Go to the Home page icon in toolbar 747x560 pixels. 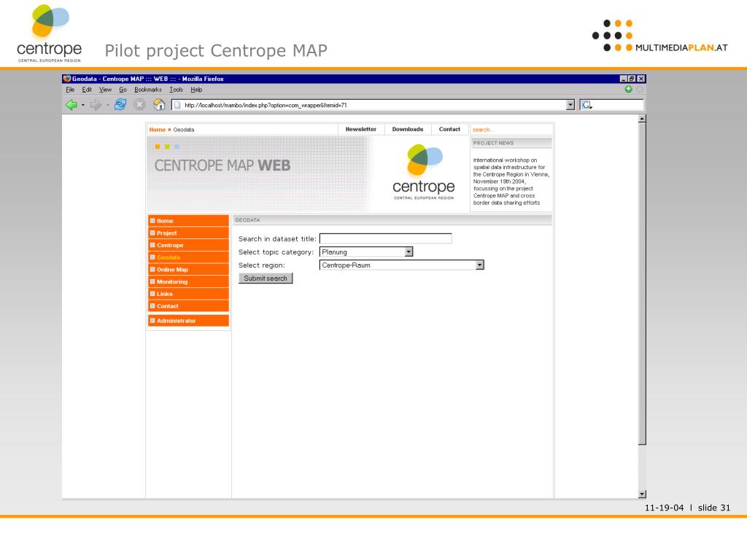pos(159,104)
